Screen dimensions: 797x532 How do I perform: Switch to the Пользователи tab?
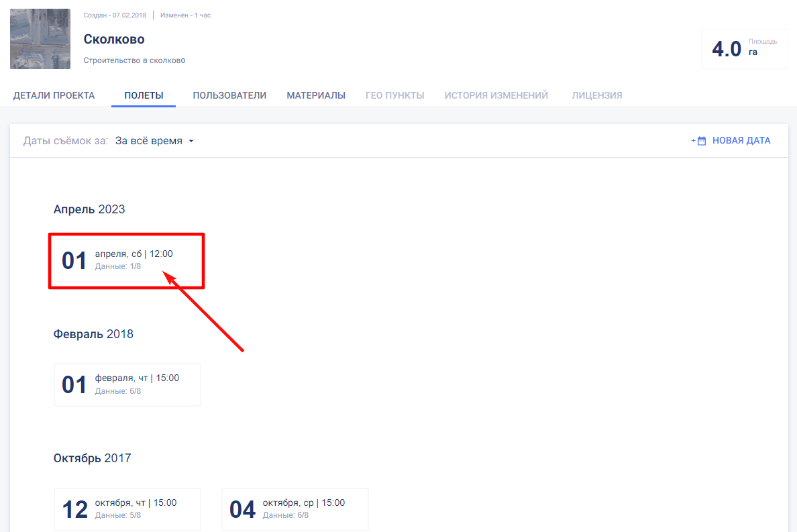[x=229, y=95]
